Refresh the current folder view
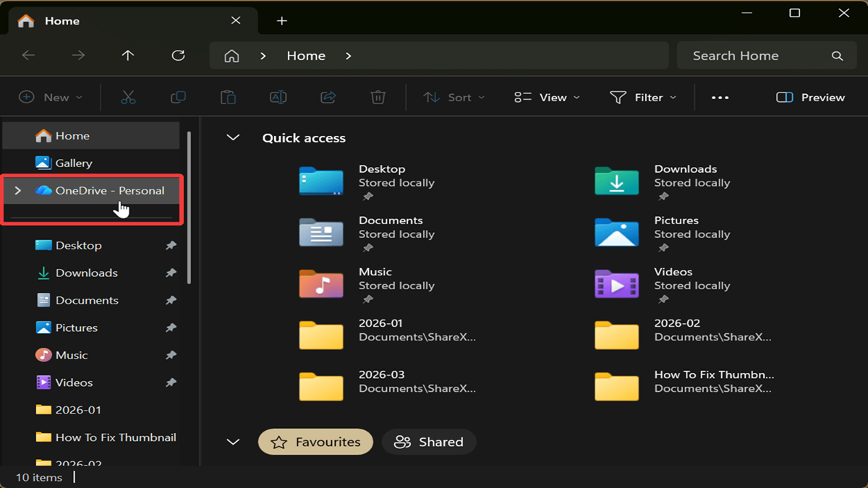The image size is (868, 488). click(178, 56)
